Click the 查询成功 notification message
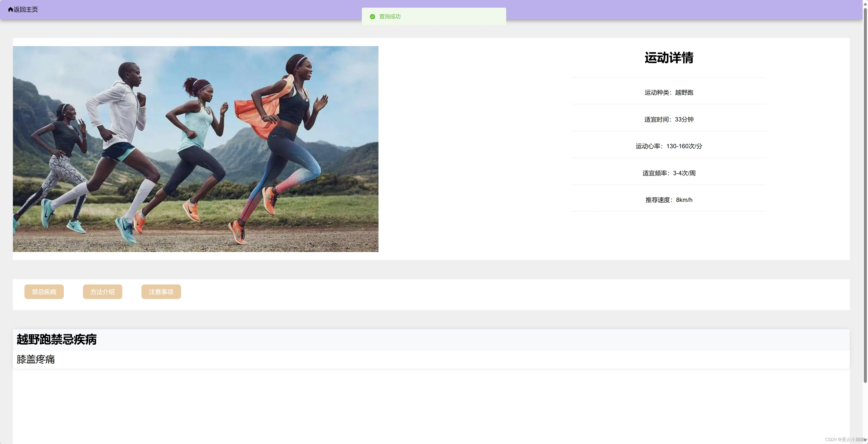Image resolution: width=868 pixels, height=444 pixels. pyautogui.click(x=390, y=17)
